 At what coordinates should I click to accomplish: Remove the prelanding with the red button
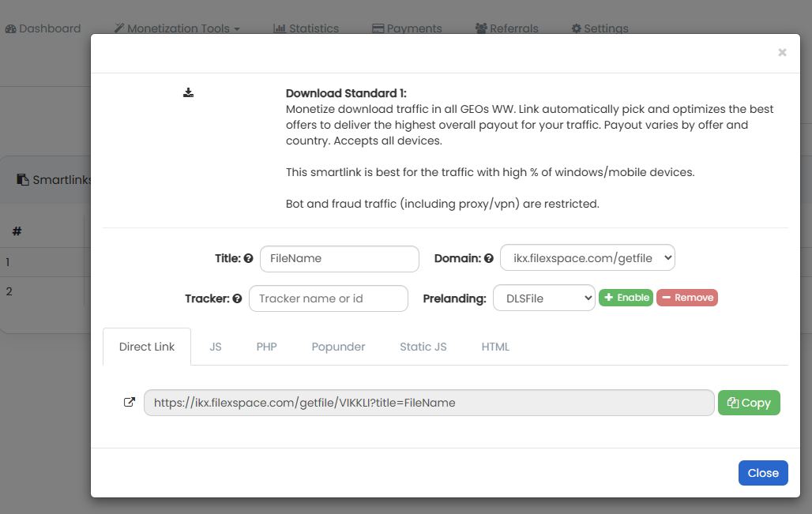click(686, 298)
